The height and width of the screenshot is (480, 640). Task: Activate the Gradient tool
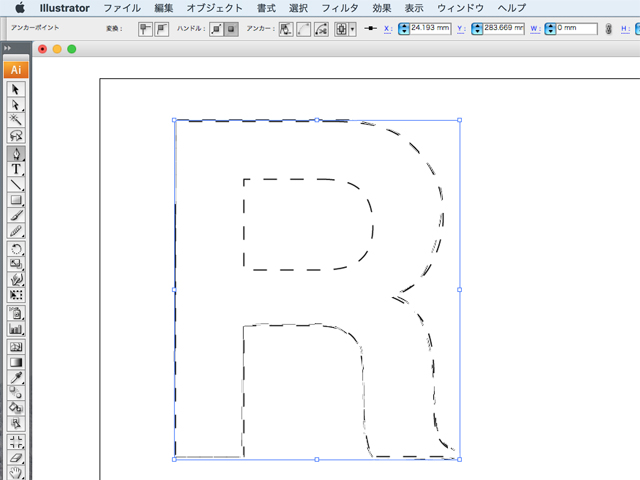coord(15,362)
